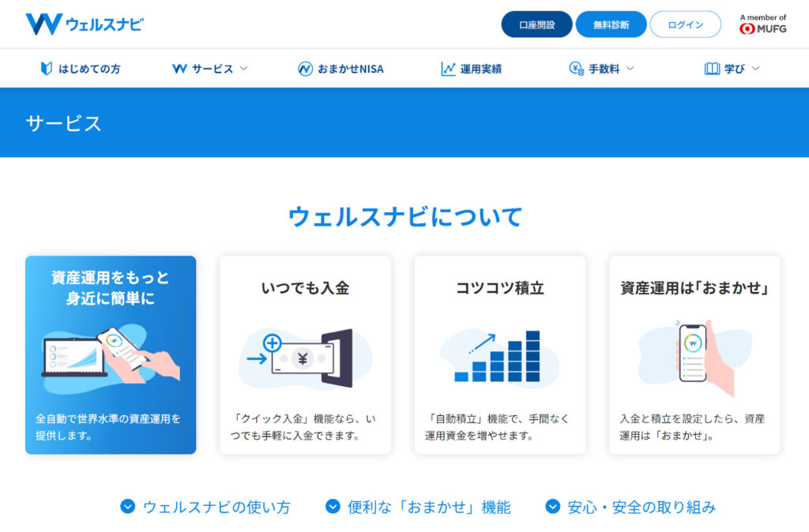Click the blue 資産運用をもっと身近に簡単に card
This screenshot has height=532, width=809.
coord(111,355)
